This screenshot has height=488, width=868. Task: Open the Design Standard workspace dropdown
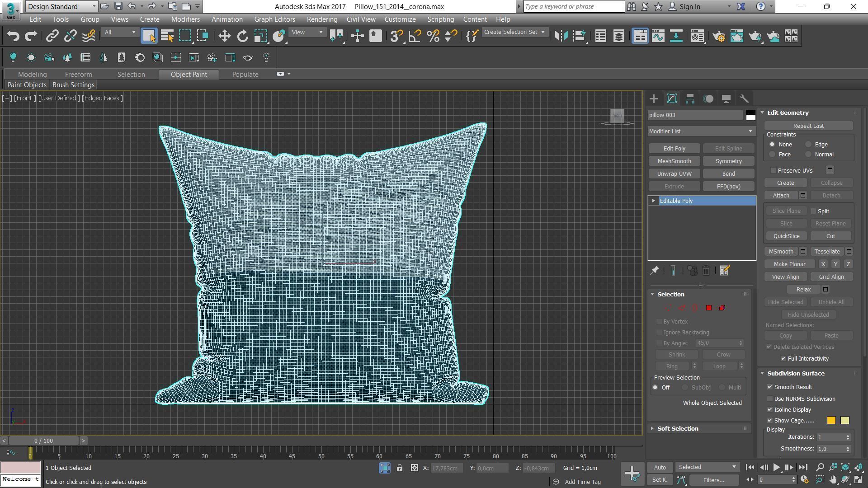tap(61, 6)
